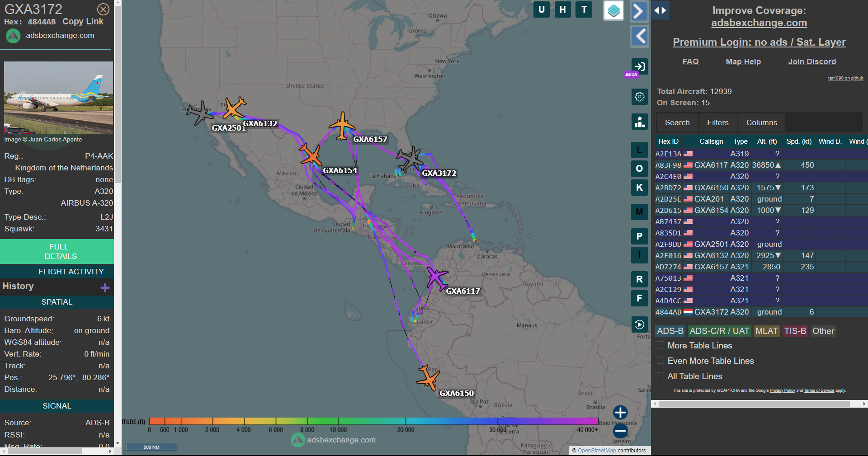Toggle the P persistence button
This screenshot has height=456, width=868.
[x=639, y=236]
